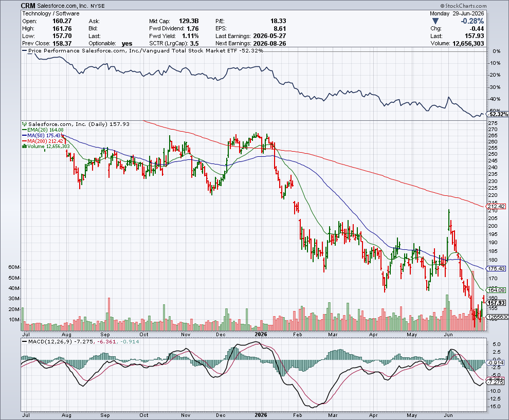The image size is (509, 420).
Task: Click the EMA(20) 164.08 legend entry
Action: point(43,130)
